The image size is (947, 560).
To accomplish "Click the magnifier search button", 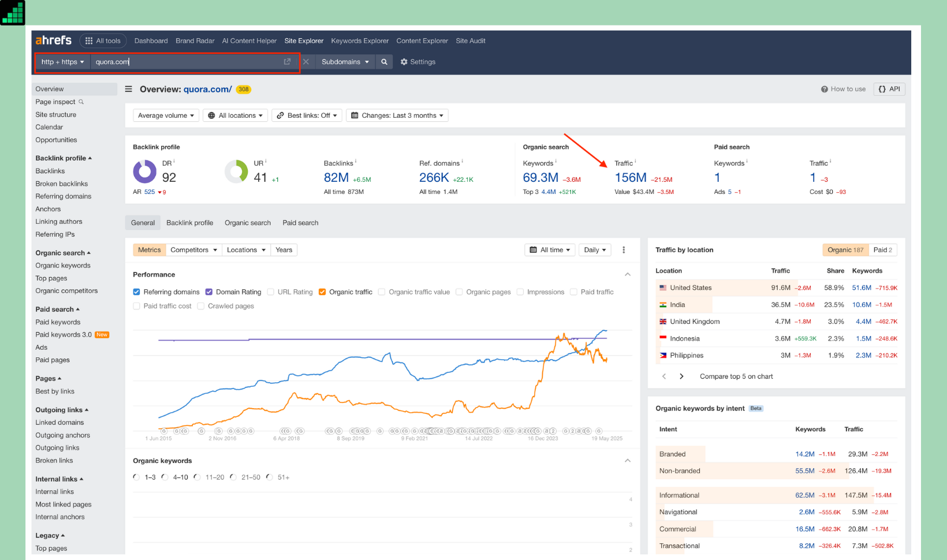I will point(384,62).
